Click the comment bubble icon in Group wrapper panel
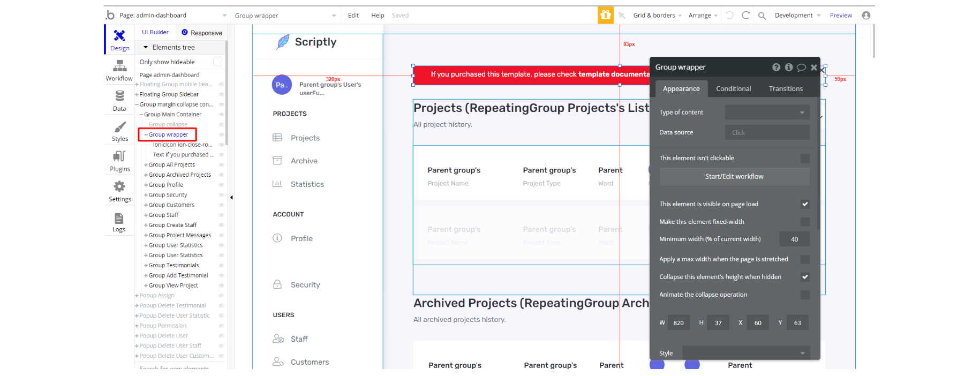The width and height of the screenshot is (980, 376). pyautogui.click(x=801, y=67)
